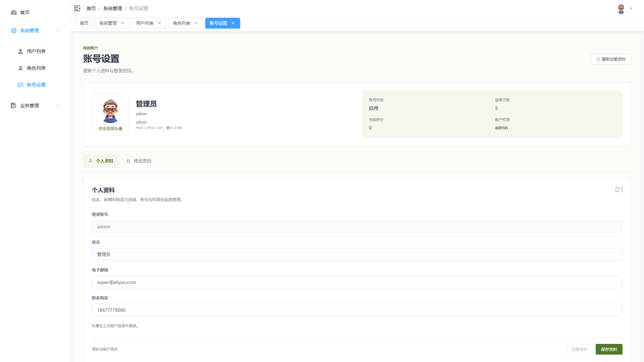Expand the 业务管理 menu chevron
Screen dimensions: 644x362
tap(58, 106)
